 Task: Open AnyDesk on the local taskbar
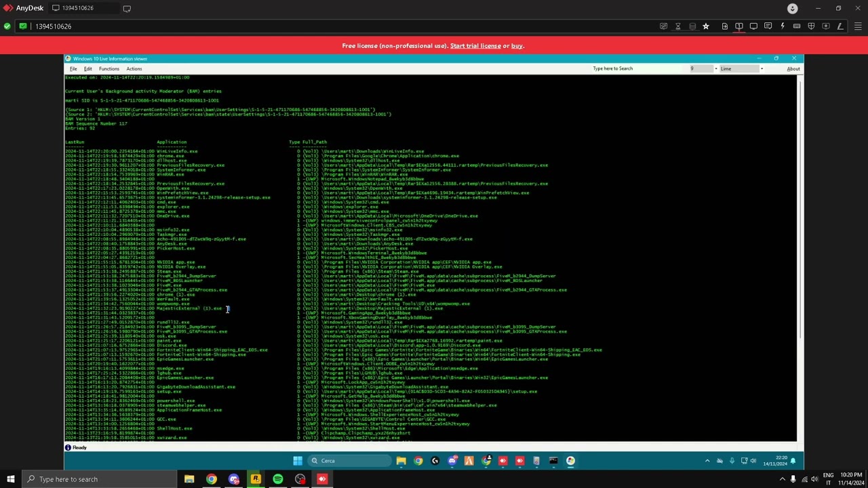(x=322, y=479)
